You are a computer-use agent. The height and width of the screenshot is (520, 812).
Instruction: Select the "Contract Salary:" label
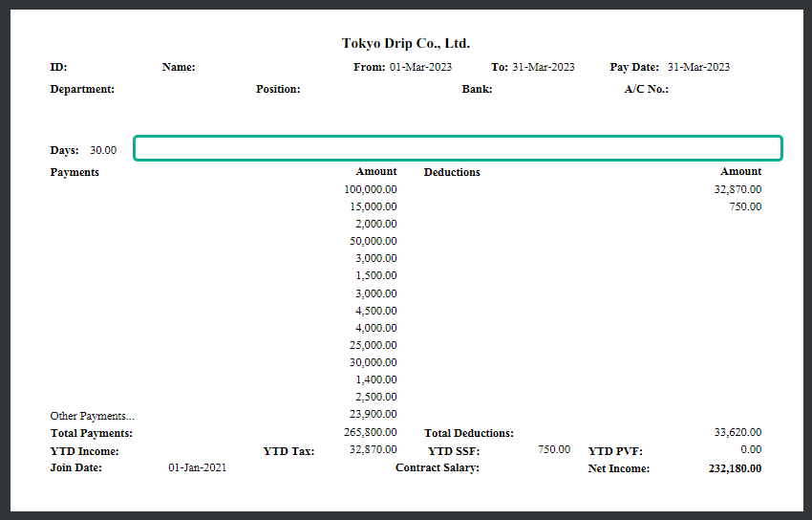pos(438,467)
